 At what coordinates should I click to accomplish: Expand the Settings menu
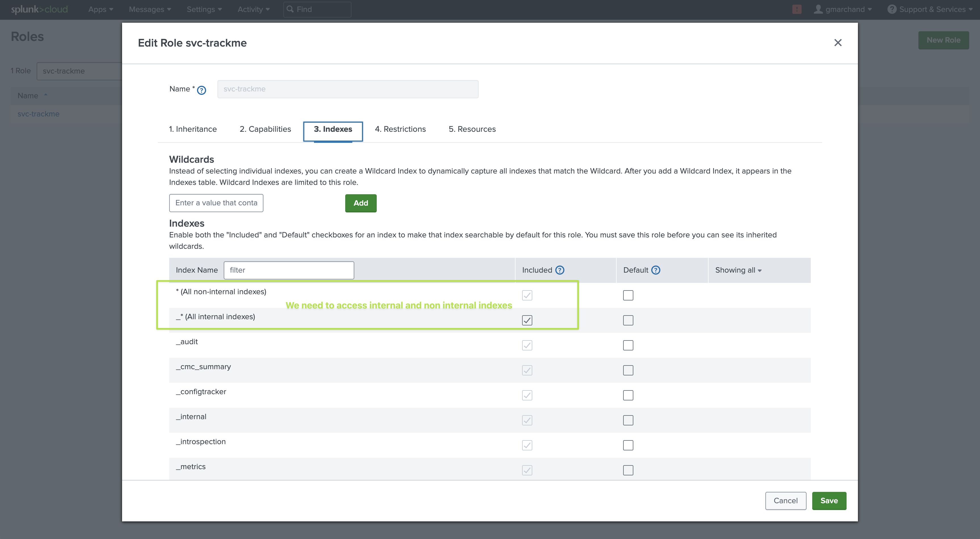coord(204,9)
